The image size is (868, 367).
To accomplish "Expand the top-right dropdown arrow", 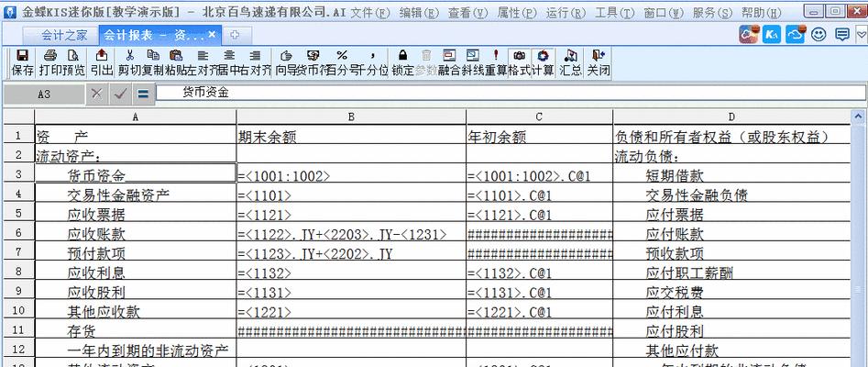I will click(861, 36).
